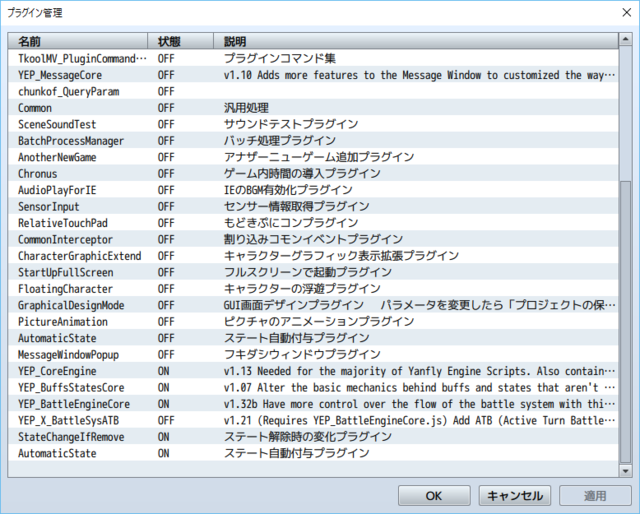Select the StateChangeIfRemove plugin
The width and height of the screenshot is (640, 514).
[71, 437]
